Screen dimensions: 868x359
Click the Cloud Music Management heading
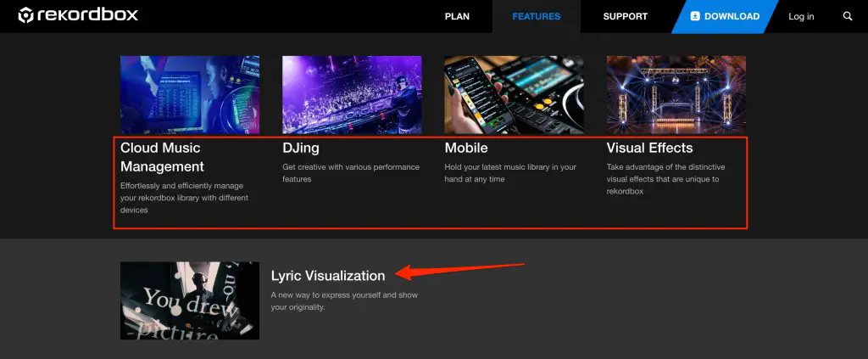[x=162, y=157]
